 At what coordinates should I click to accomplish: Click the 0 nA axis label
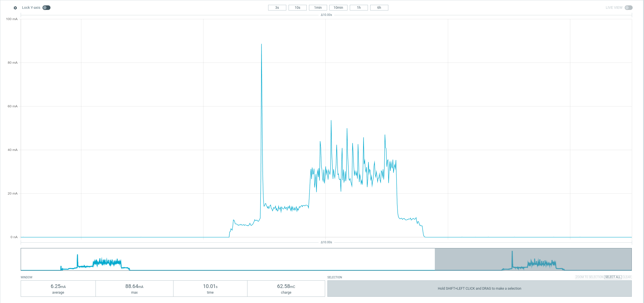click(x=14, y=237)
